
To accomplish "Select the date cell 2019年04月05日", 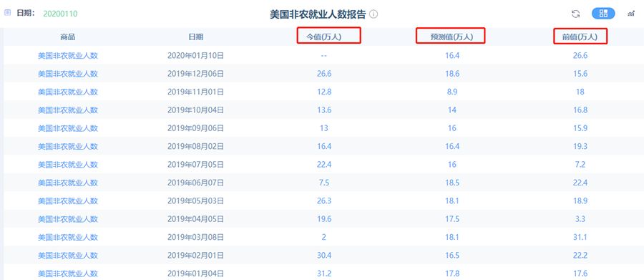I will 195,218.
